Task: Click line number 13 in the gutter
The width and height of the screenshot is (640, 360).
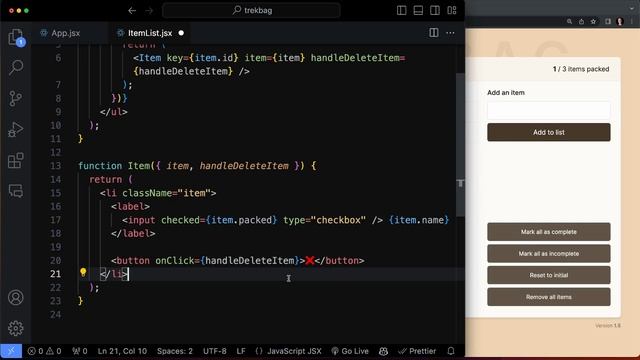Action: click(x=56, y=166)
